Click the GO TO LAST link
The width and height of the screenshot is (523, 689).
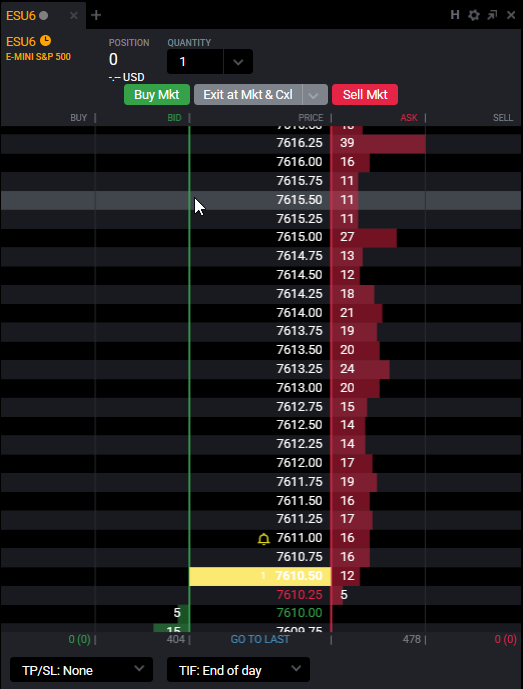[x=260, y=639]
